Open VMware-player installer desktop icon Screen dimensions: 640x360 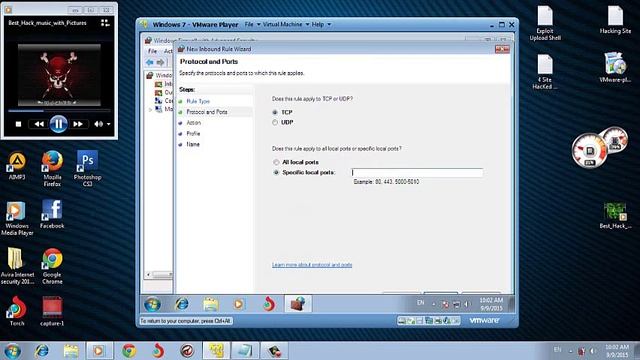(x=615, y=68)
